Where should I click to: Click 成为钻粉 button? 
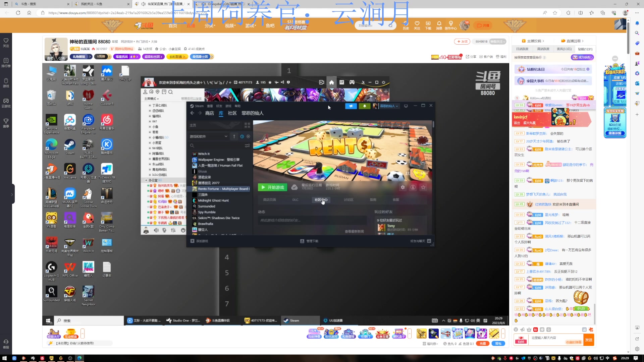(x=582, y=57)
